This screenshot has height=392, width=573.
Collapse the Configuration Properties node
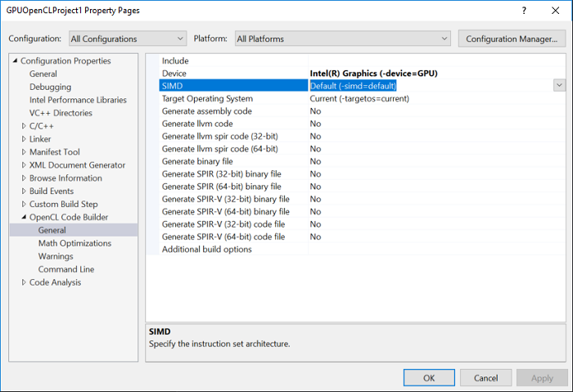pos(15,61)
